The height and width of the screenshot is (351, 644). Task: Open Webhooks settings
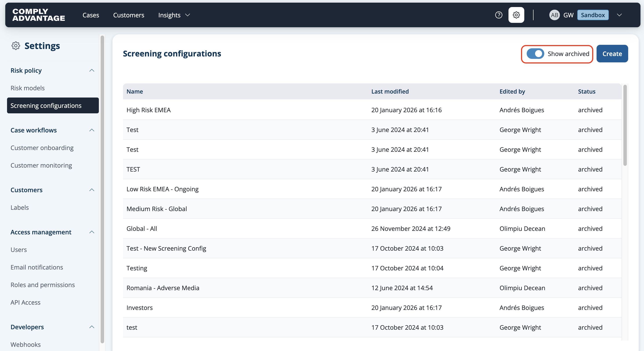coord(25,344)
